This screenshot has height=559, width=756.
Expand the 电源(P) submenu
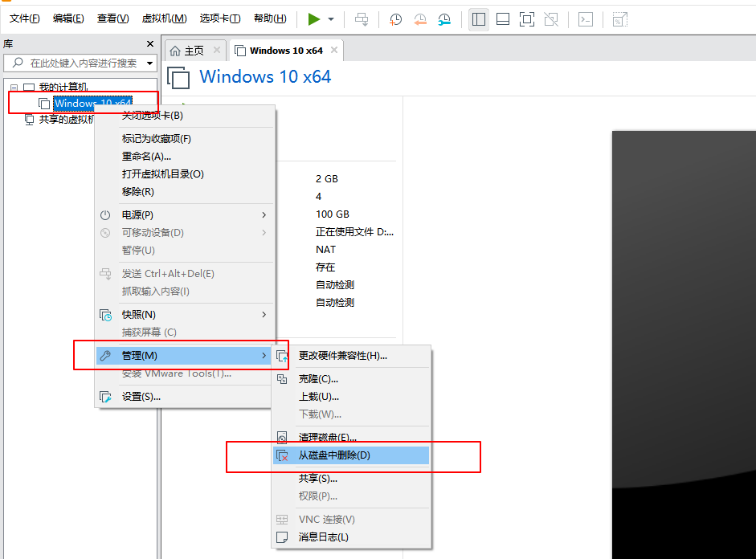(x=186, y=215)
